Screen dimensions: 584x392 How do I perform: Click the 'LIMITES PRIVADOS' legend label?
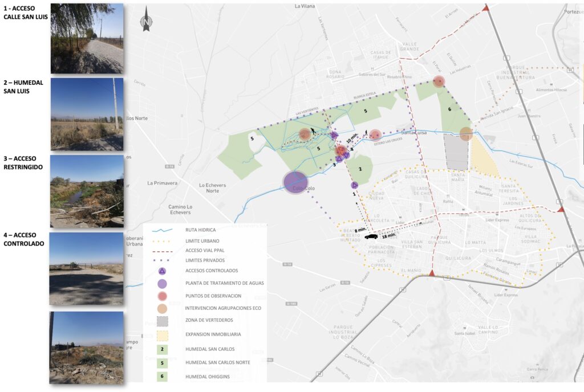coord(205,260)
